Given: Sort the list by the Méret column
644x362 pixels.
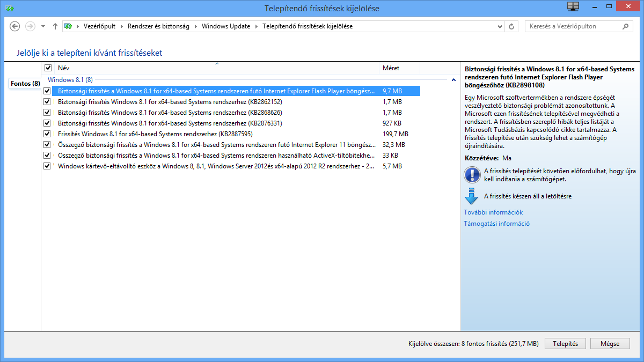Looking at the screenshot, I should coord(399,68).
